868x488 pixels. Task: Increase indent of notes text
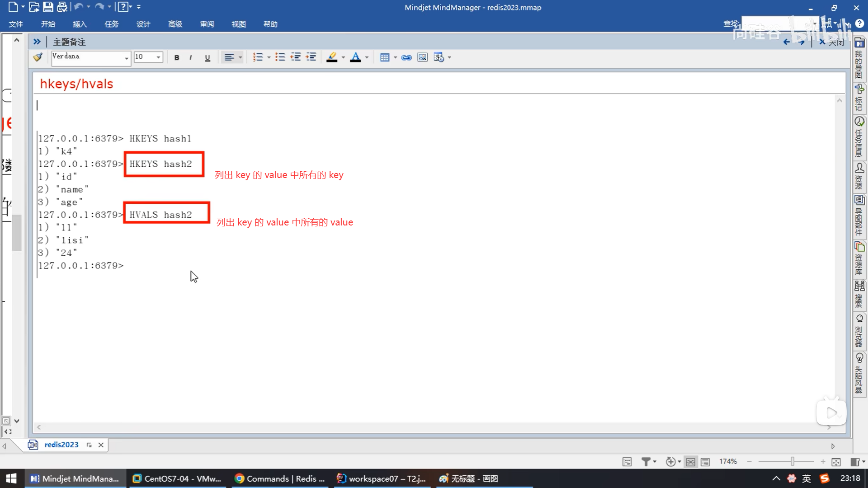pos(311,57)
